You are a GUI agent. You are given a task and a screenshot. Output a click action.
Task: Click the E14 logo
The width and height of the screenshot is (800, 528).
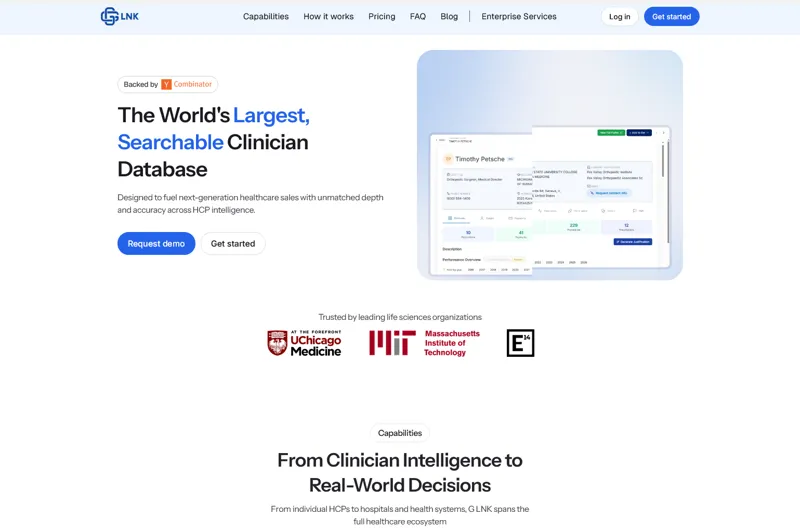coord(520,343)
